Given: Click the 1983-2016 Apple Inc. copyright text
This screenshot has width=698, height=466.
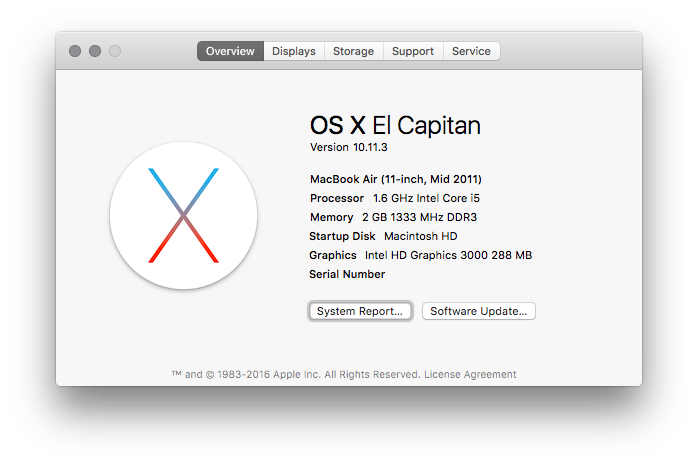Looking at the screenshot, I should pyautogui.click(x=296, y=374).
